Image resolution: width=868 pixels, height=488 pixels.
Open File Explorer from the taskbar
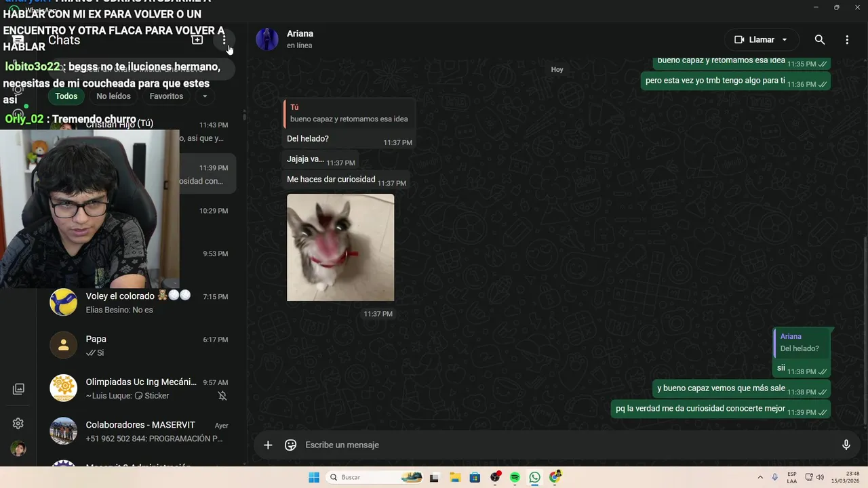pyautogui.click(x=455, y=477)
